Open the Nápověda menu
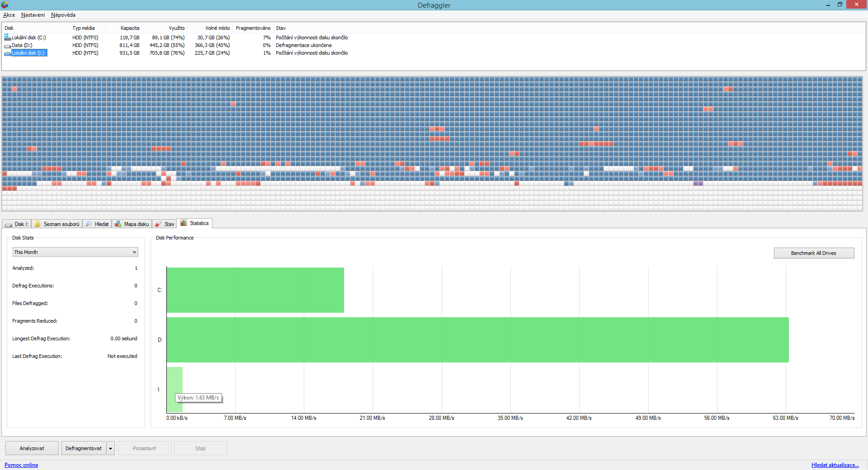868x470 pixels. 63,15
